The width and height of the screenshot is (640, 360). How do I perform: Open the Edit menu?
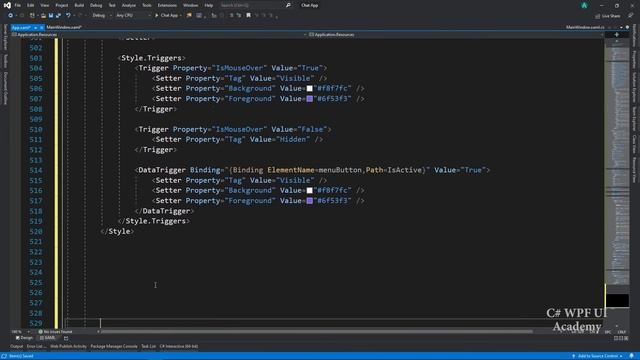31,5
